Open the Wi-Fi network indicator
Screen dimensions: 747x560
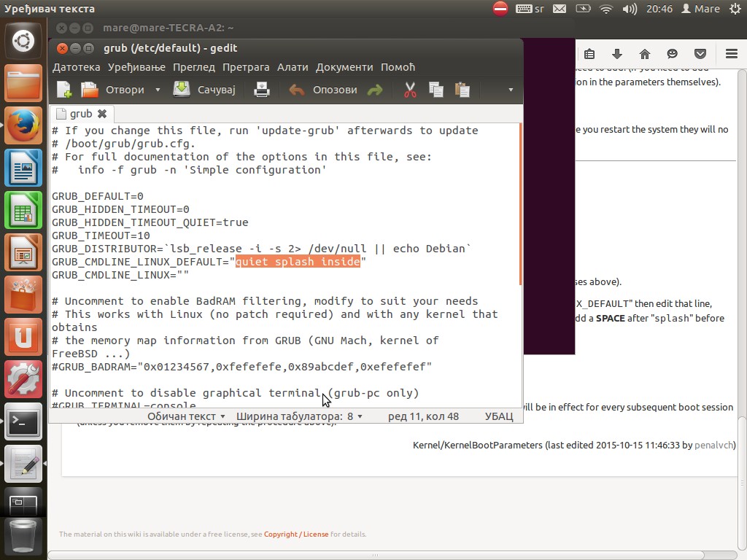tap(606, 9)
